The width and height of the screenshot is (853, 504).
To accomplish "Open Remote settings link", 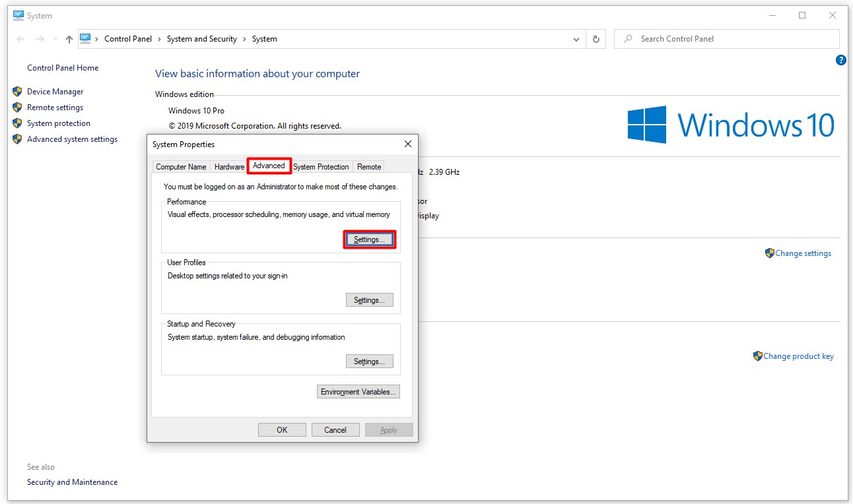I will coord(55,108).
